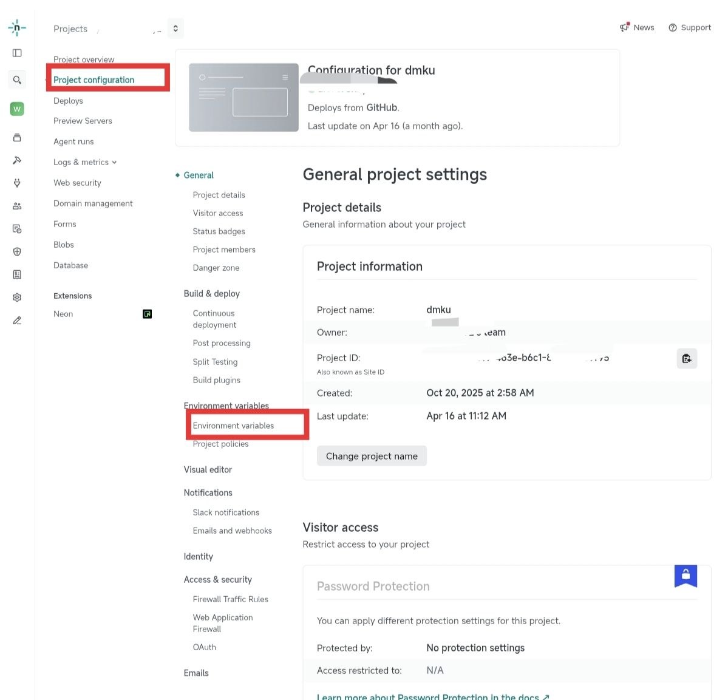This screenshot has width=728, height=700.
Task: Click Change project name button
Action: pyautogui.click(x=372, y=456)
